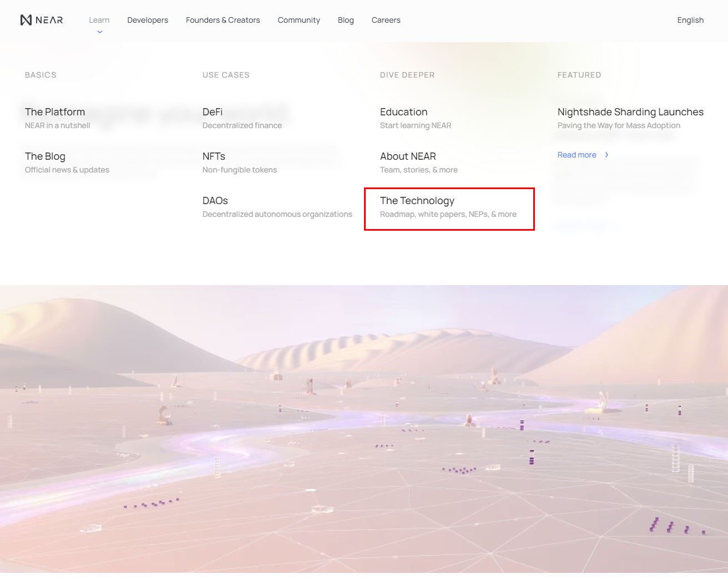
Task: Open the DeFi use case
Action: tap(213, 112)
